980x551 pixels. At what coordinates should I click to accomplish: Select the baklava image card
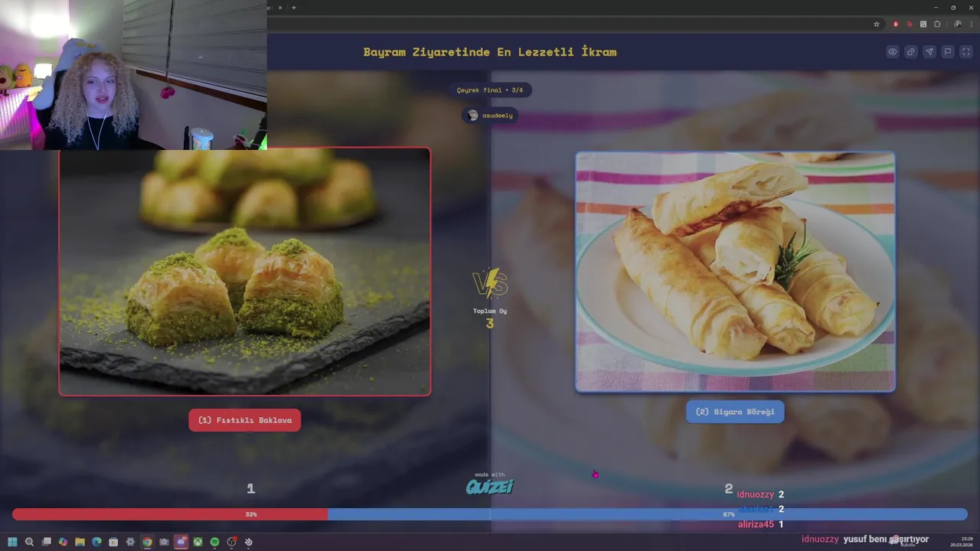(245, 272)
